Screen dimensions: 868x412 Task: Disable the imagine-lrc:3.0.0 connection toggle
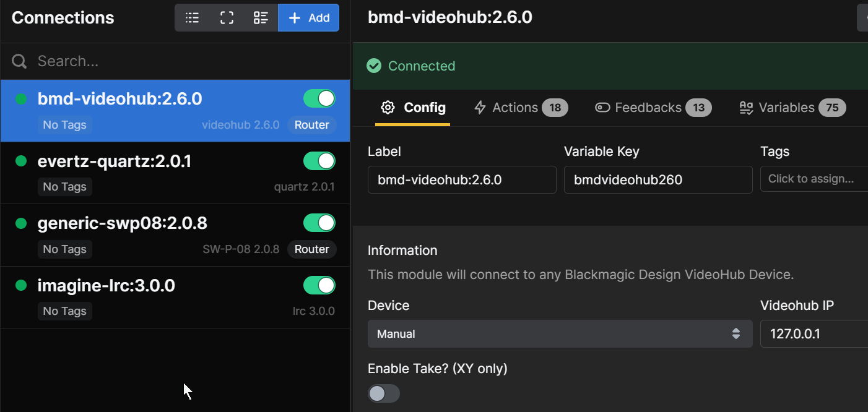(x=319, y=285)
